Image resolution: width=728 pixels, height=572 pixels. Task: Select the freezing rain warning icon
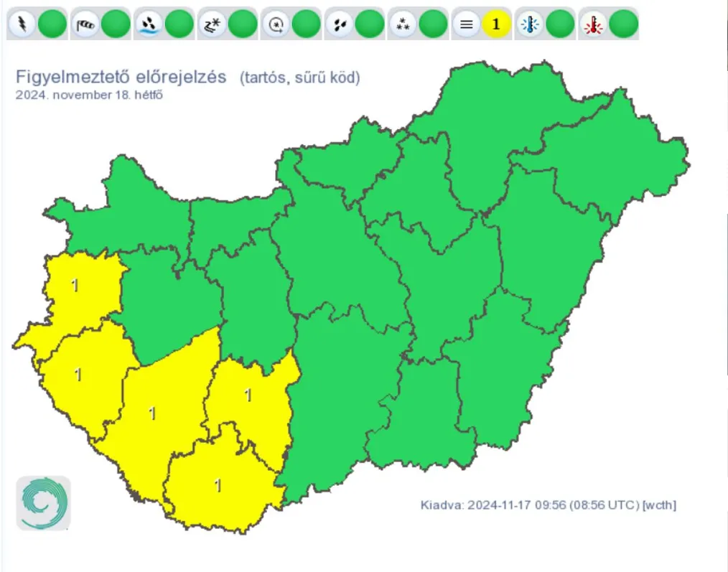point(275,25)
